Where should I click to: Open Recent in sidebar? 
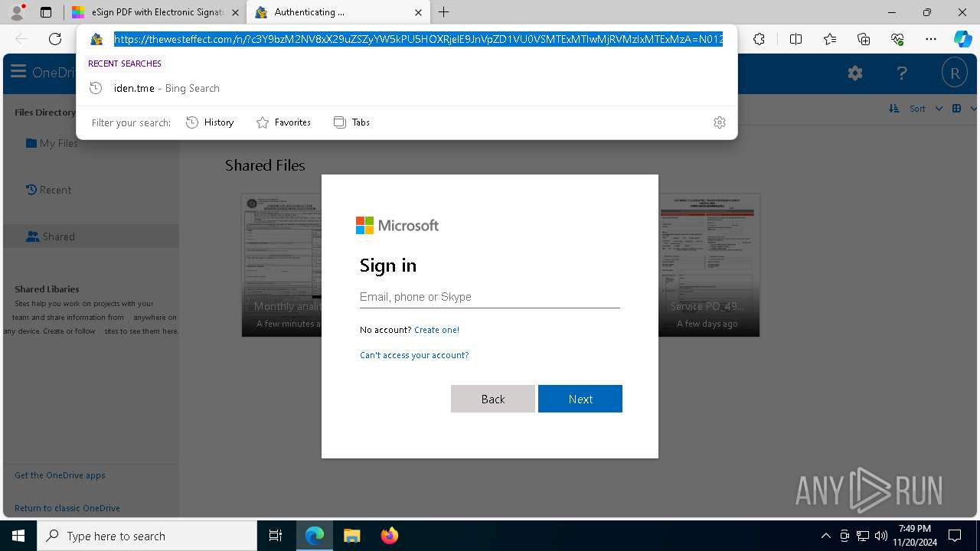48,190
